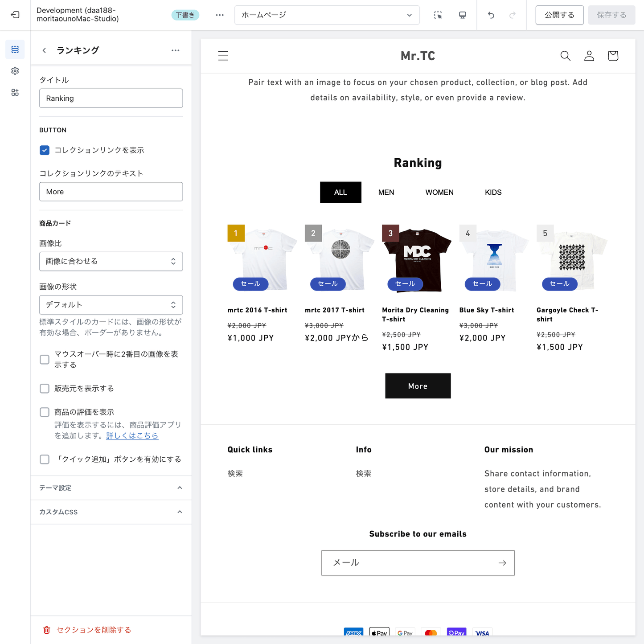Viewport: 644px width, 644px height.
Task: Open the search icon in store preview
Action: pyautogui.click(x=565, y=56)
